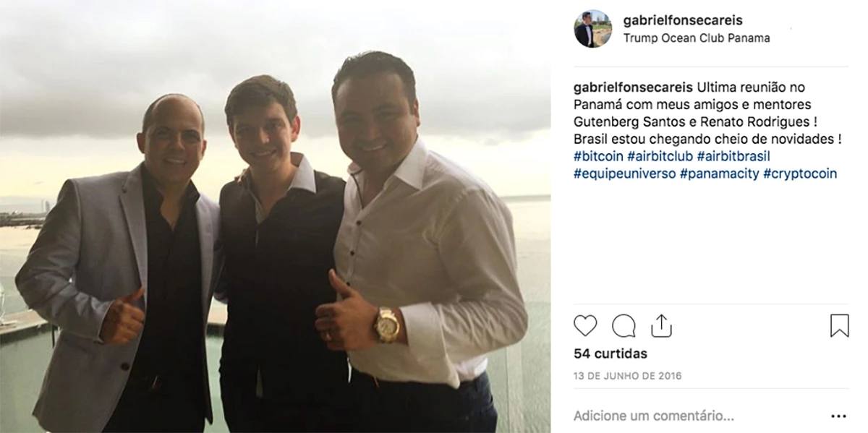Focus the 'Adicione um comentário' field
Screen dimensions: 868x433
[x=694, y=416]
